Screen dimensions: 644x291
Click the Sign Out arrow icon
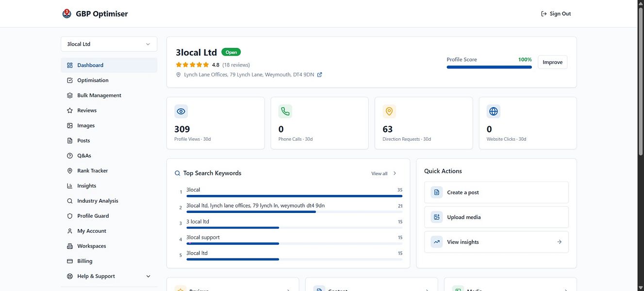coord(544,14)
